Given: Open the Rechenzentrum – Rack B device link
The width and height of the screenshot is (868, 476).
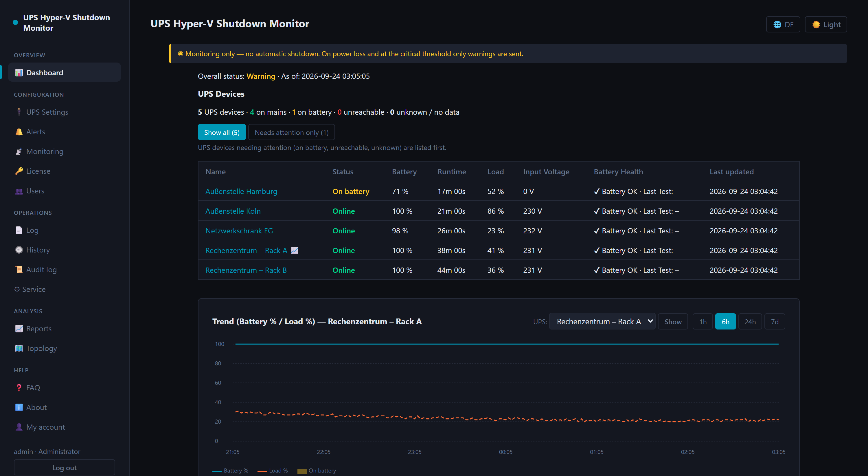Looking at the screenshot, I should [246, 270].
